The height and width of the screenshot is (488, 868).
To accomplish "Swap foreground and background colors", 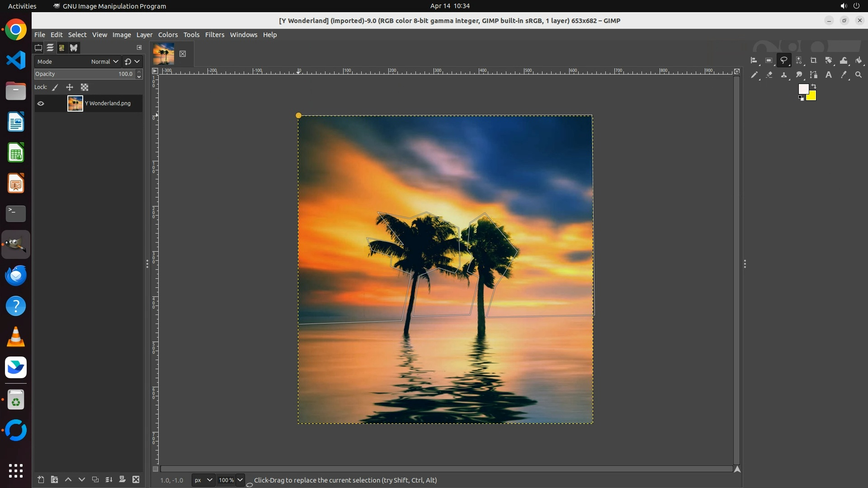I will click(814, 86).
